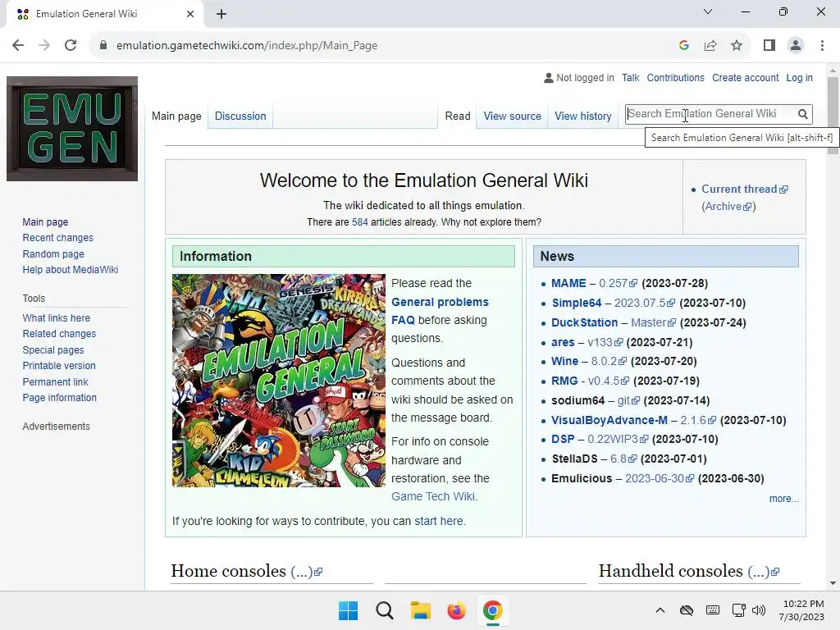Click the browser forward arrow
The width and height of the screenshot is (840, 630).
(44, 46)
